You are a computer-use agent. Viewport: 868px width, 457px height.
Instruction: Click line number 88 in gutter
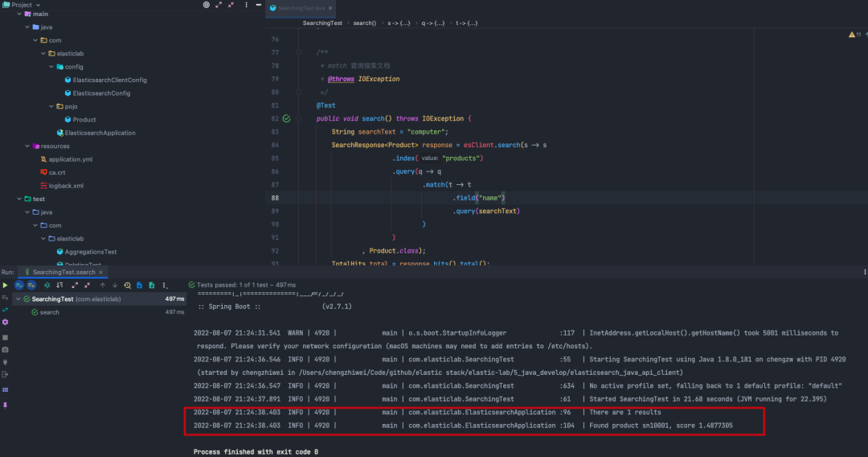[275, 198]
